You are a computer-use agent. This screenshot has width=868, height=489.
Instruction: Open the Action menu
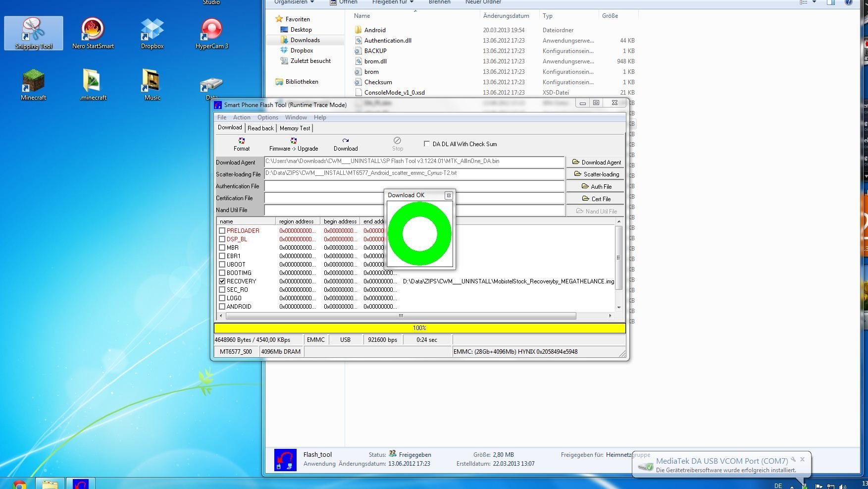tap(242, 117)
